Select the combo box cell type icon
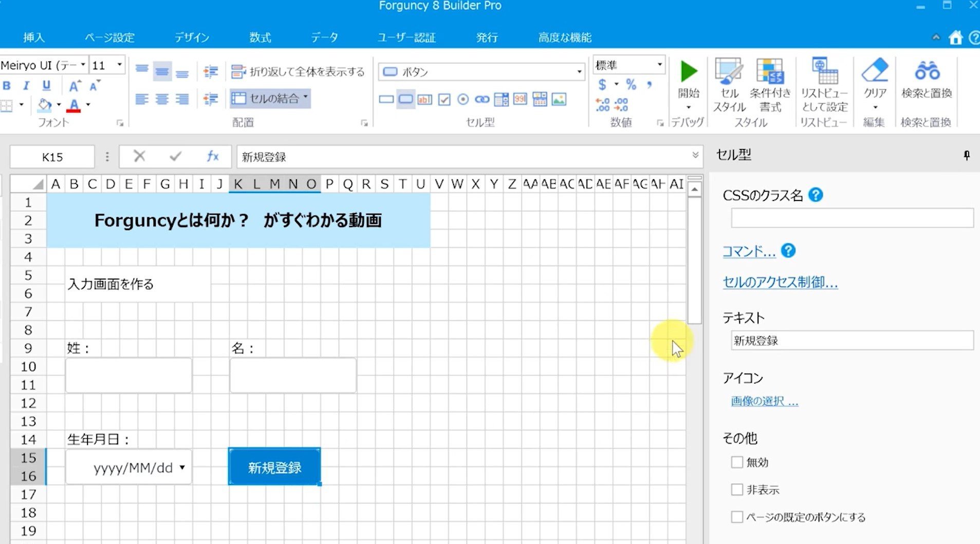This screenshot has height=544, width=980. [x=501, y=99]
